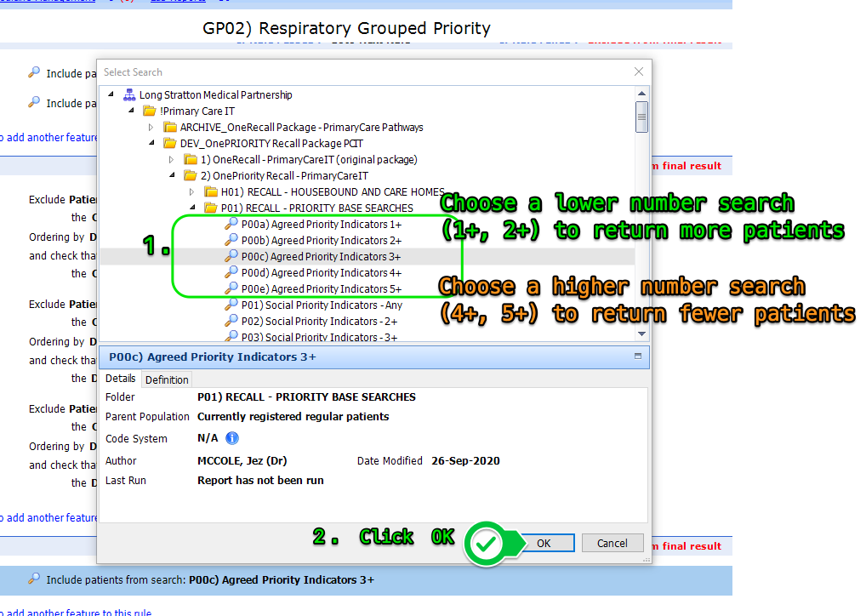Click the 1) OneRecall folder icon
The image size is (866, 616).
click(x=191, y=160)
